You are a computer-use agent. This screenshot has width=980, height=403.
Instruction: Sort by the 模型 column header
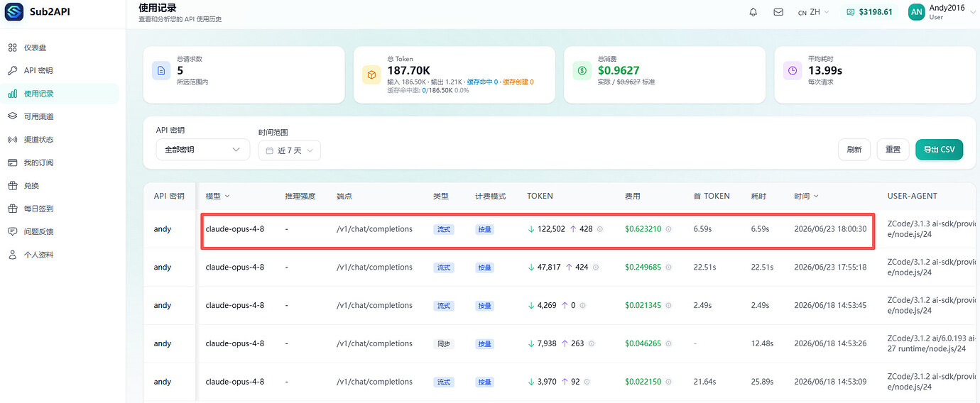(218, 196)
